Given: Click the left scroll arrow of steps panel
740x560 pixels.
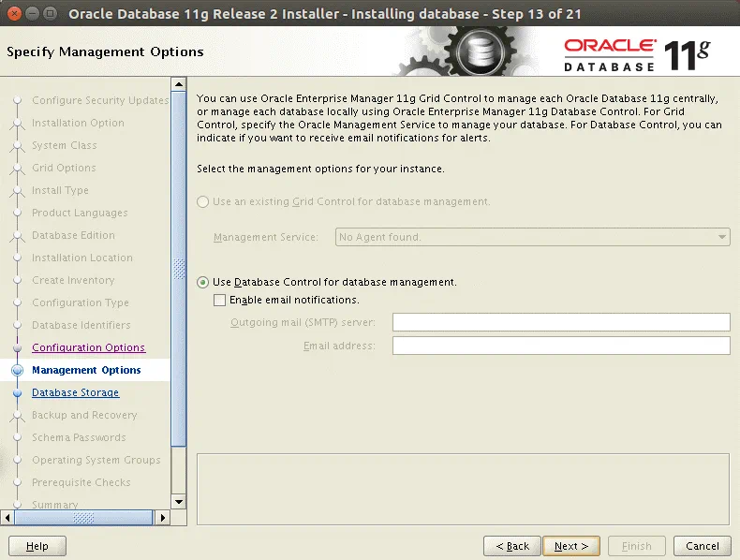Looking at the screenshot, I should point(8,517).
